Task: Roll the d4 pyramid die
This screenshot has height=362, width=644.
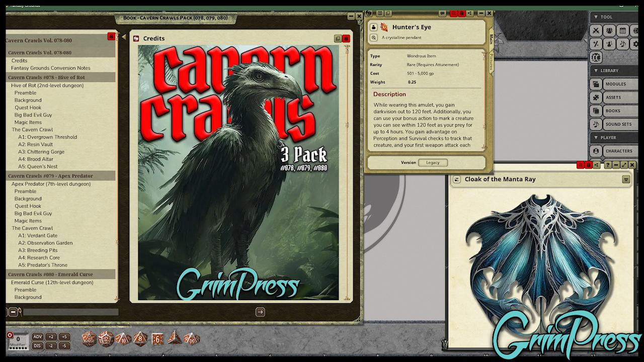Action: (x=175, y=338)
